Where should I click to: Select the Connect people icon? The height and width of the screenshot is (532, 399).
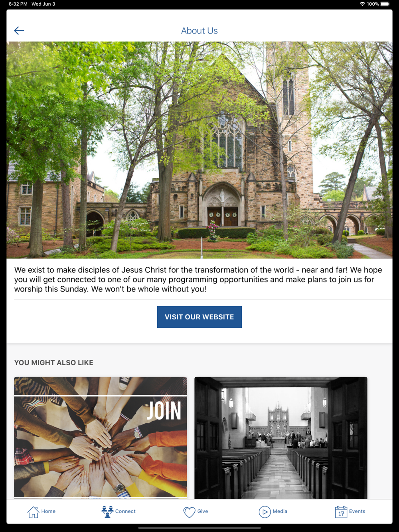coord(107,512)
